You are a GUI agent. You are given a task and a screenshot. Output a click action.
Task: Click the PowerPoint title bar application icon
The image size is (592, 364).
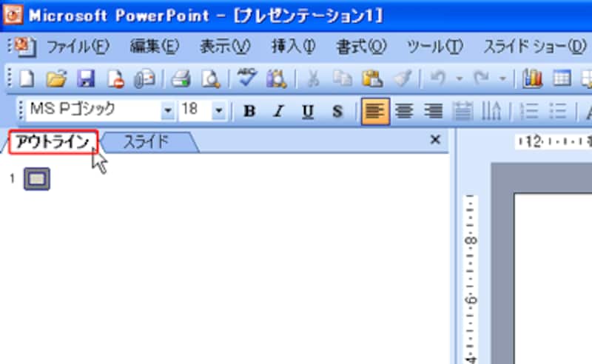coord(13,16)
